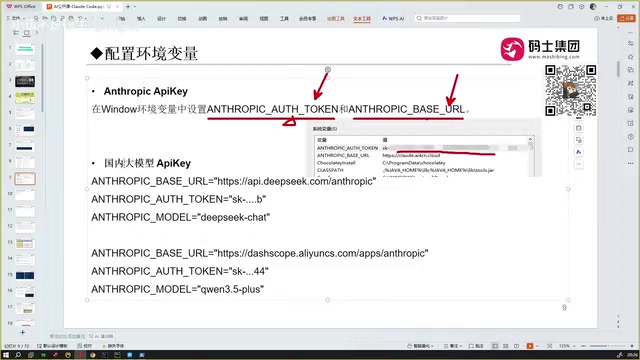Open the WPS AI tab

point(393,18)
